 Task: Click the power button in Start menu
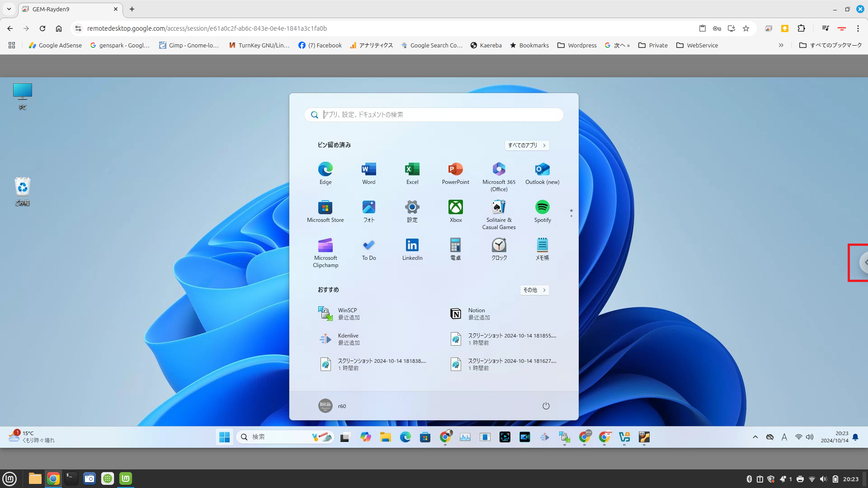coord(546,406)
